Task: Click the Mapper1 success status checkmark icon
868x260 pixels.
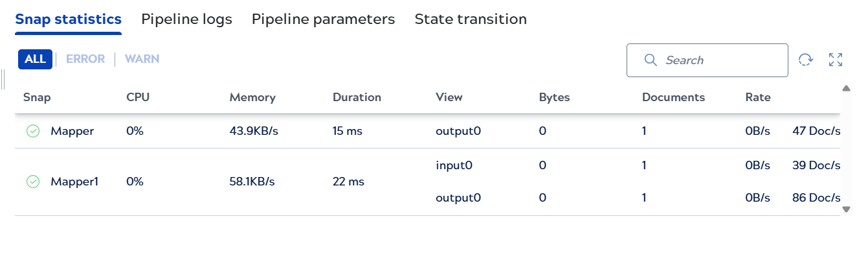Action: pyautogui.click(x=32, y=182)
